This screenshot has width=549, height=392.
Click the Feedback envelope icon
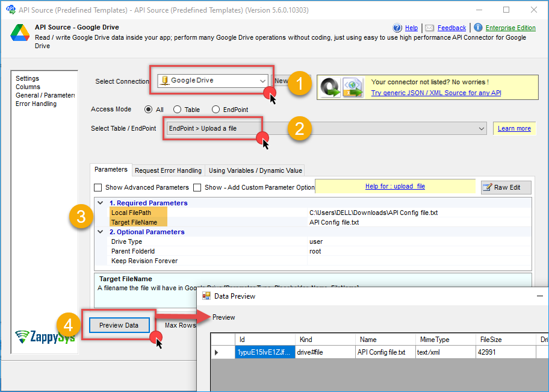(x=430, y=28)
